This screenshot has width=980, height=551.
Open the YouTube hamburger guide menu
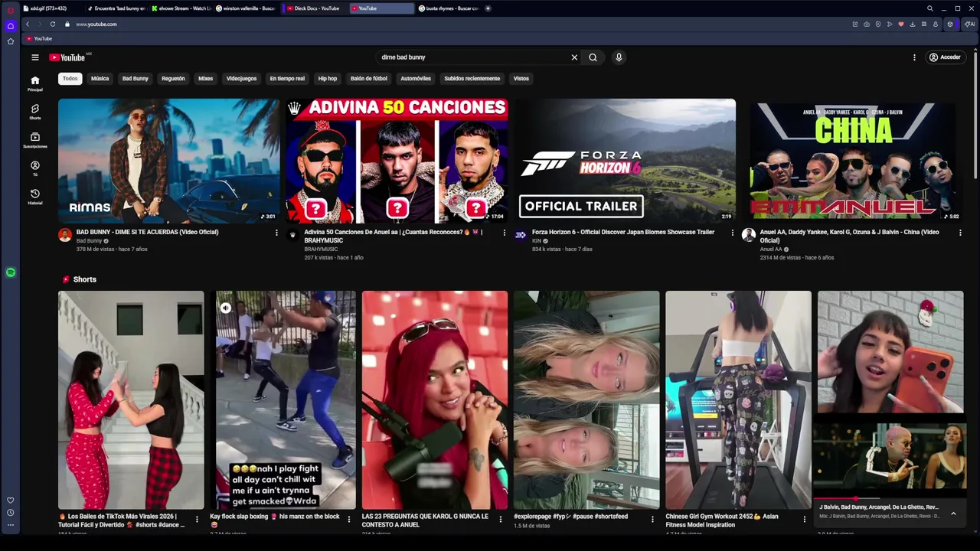[x=34, y=57]
